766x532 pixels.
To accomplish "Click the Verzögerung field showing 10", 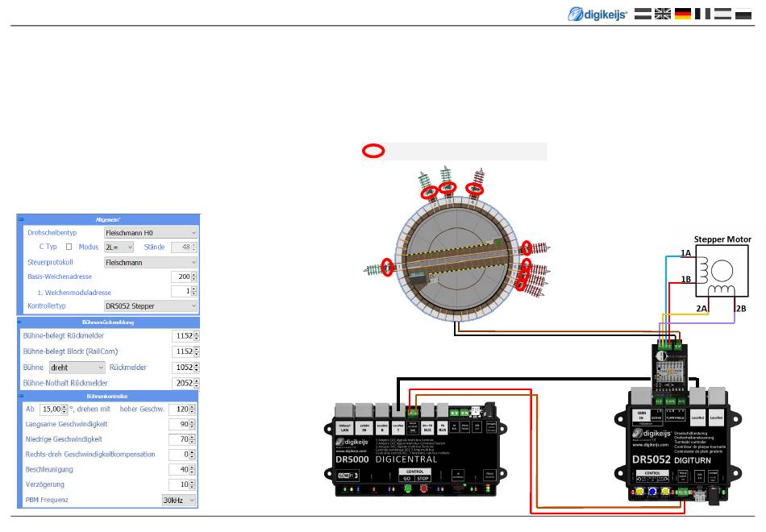I will pyautogui.click(x=182, y=484).
